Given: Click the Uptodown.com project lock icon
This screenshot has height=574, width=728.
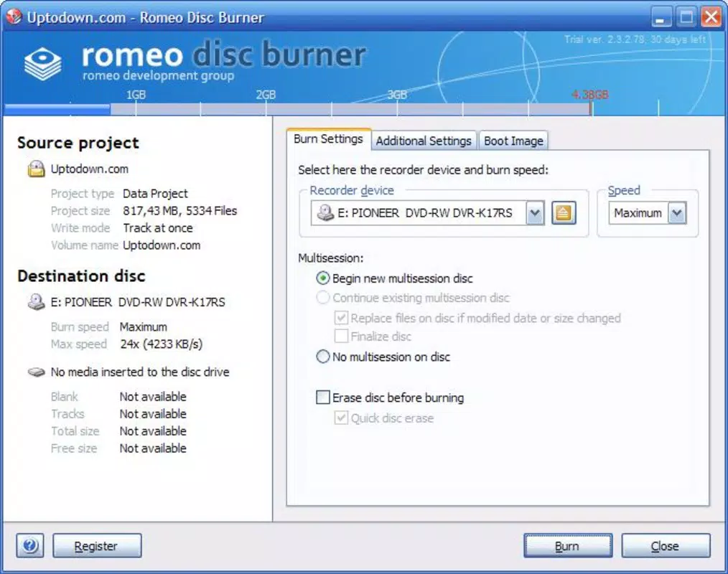Looking at the screenshot, I should click(x=36, y=169).
